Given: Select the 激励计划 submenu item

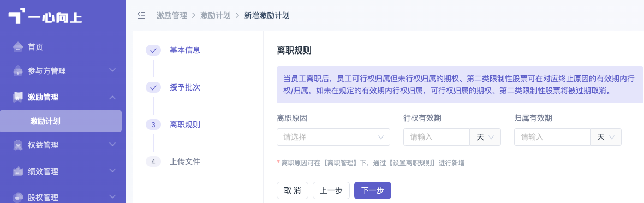Looking at the screenshot, I should point(61,121).
